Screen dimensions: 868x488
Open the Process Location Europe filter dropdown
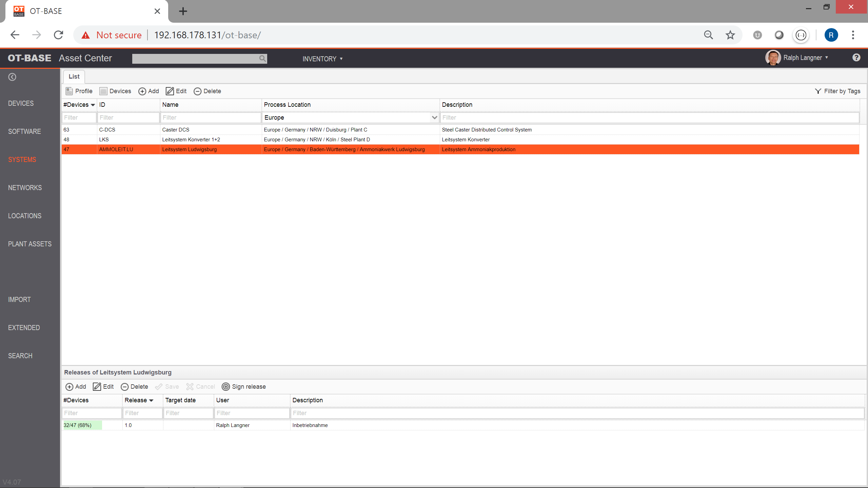(x=434, y=118)
